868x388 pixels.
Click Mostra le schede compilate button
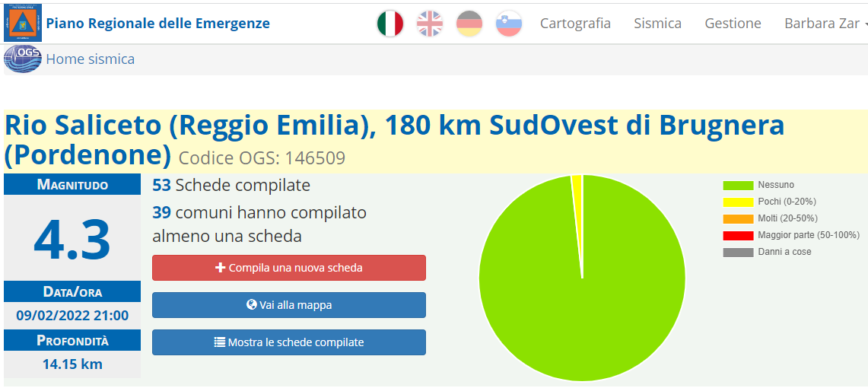[289, 342]
